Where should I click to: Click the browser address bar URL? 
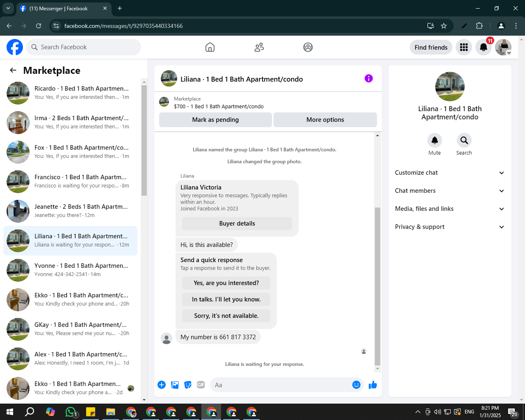pos(123,26)
